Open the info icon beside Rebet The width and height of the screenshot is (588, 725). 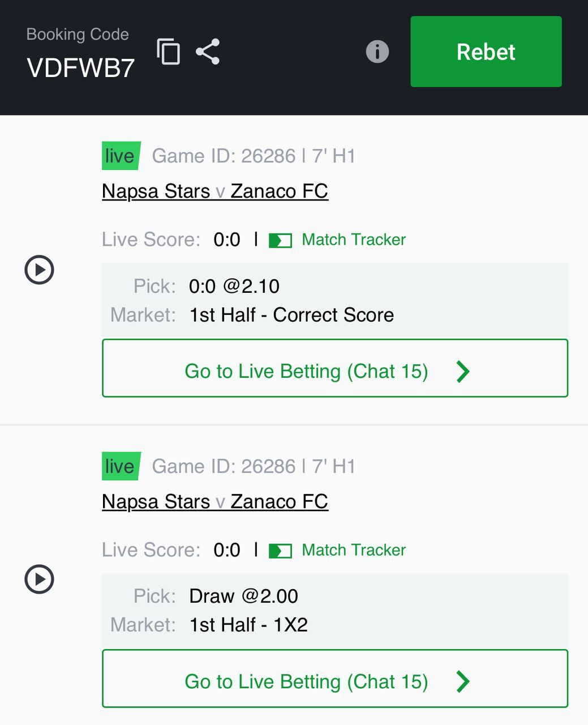point(377,52)
